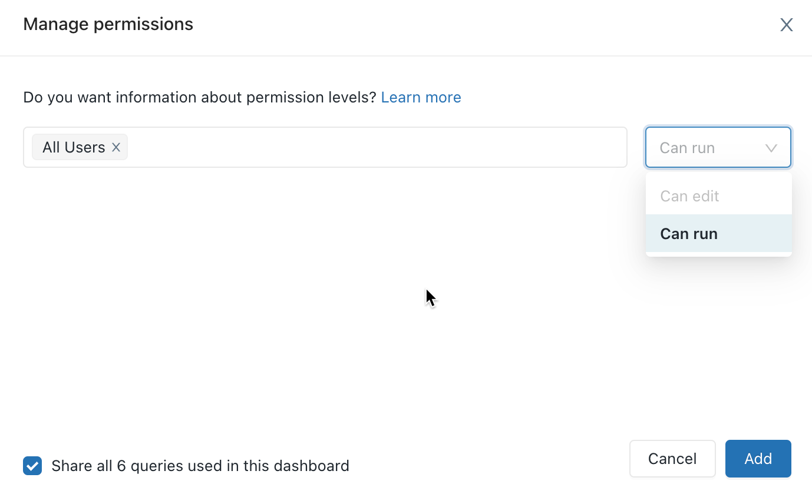The height and width of the screenshot is (504, 812).
Task: Click the permission levels question text
Action: click(x=199, y=97)
